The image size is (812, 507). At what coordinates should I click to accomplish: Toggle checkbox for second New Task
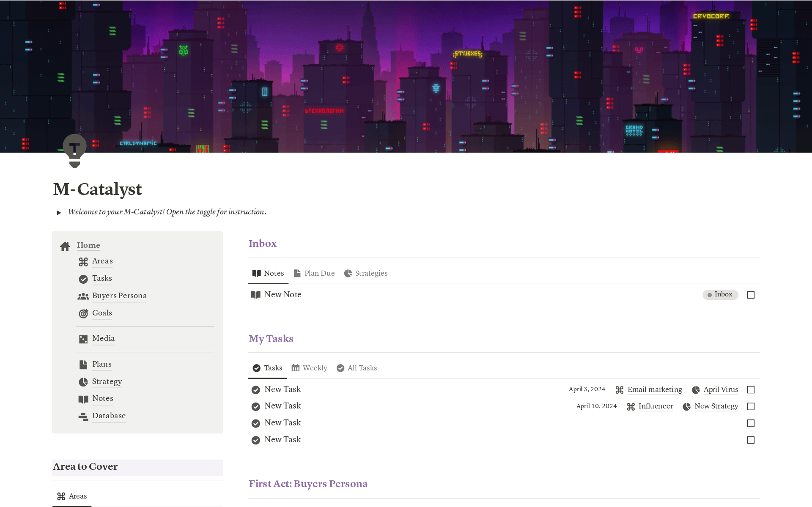click(x=751, y=406)
